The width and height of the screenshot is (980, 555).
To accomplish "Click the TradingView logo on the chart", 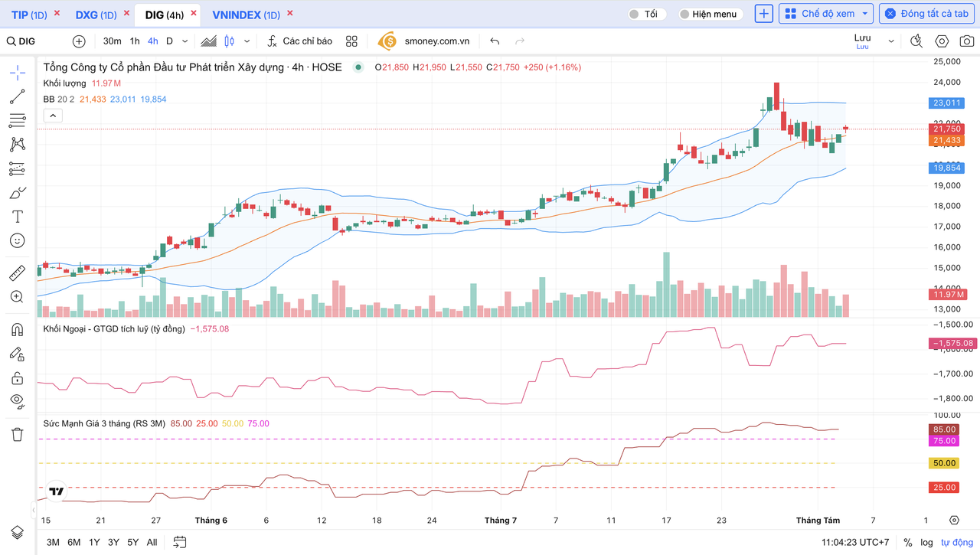I will click(56, 491).
